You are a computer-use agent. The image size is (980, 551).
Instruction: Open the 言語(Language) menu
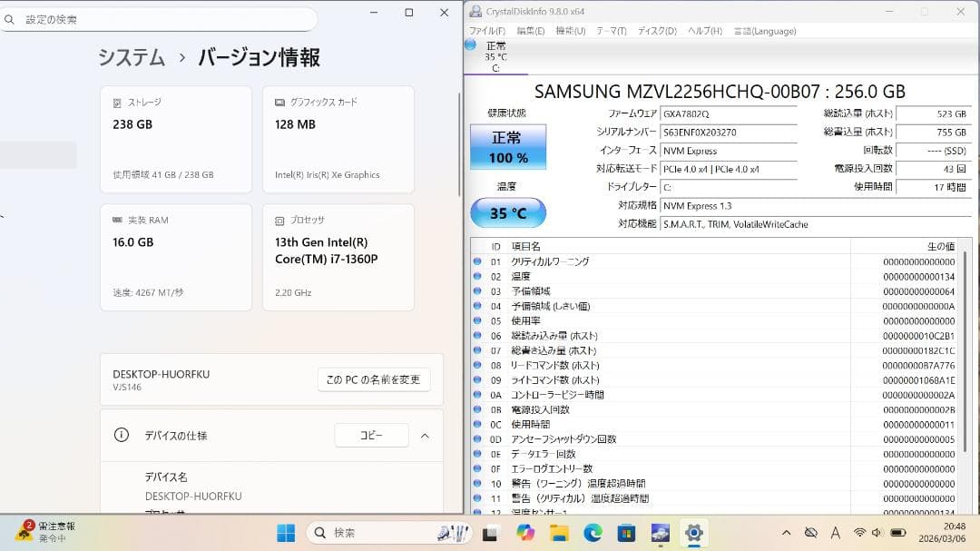coord(765,30)
